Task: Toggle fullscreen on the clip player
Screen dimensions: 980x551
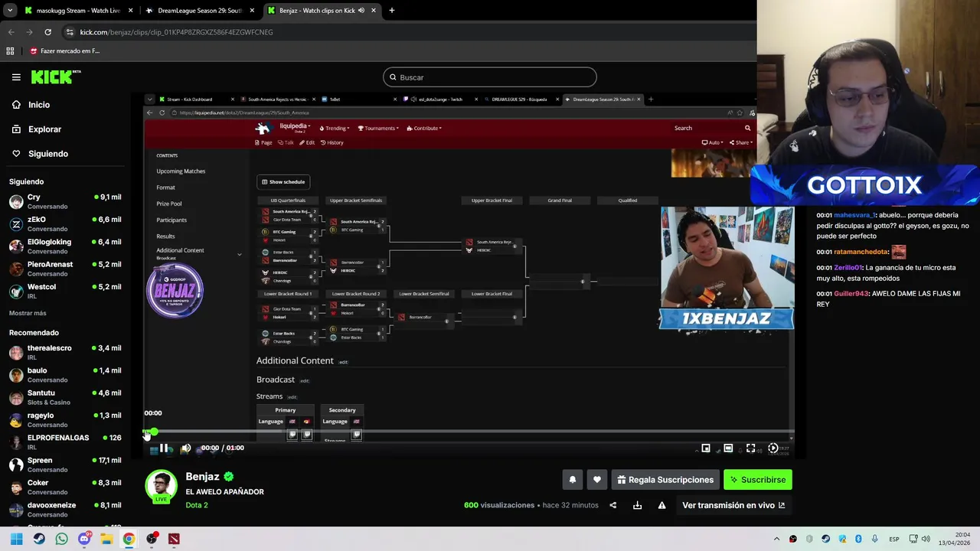Action: tap(751, 448)
